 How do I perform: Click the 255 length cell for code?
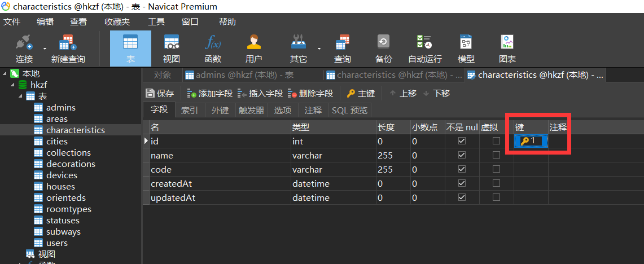click(393, 170)
